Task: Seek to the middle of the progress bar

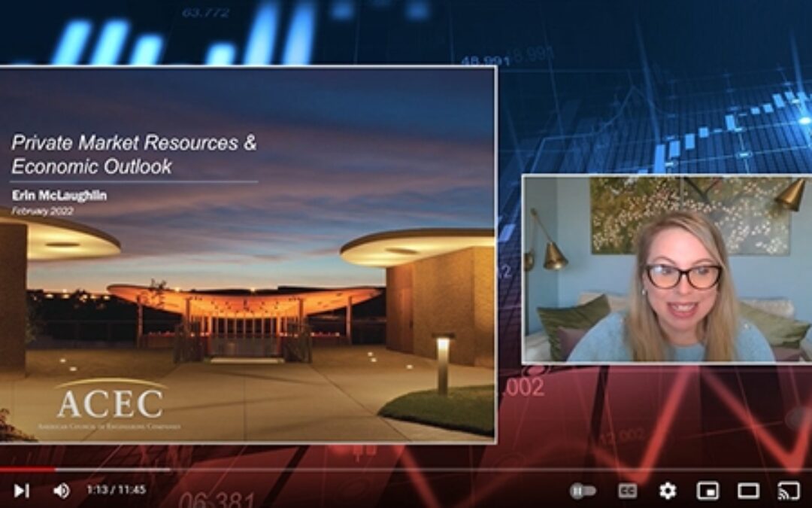Action: click(x=406, y=470)
